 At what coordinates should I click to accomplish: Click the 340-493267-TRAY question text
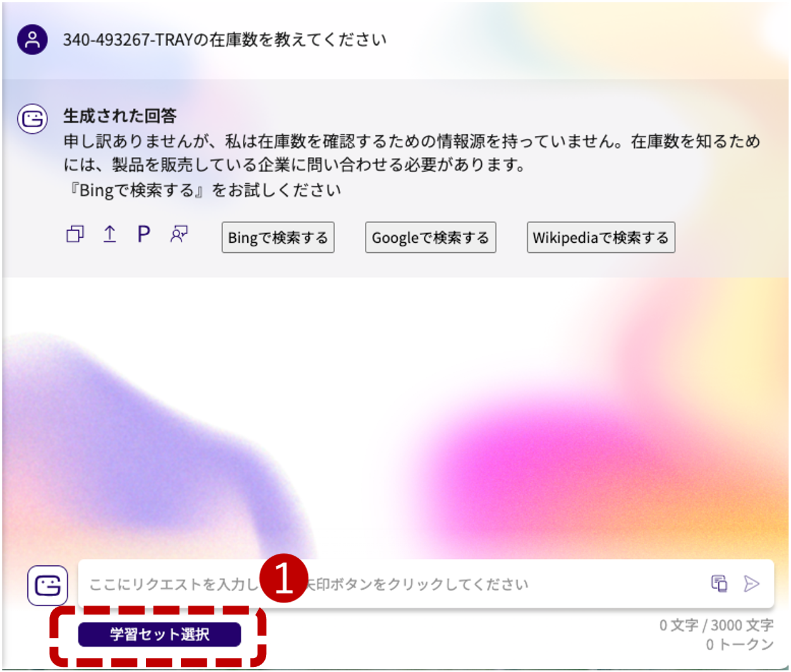click(x=224, y=40)
